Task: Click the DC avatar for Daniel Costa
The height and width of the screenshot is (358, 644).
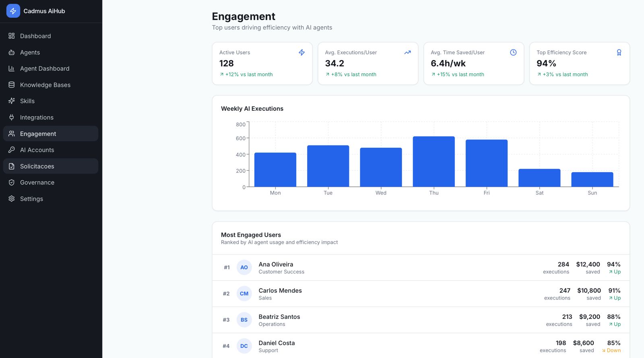Action: click(244, 346)
